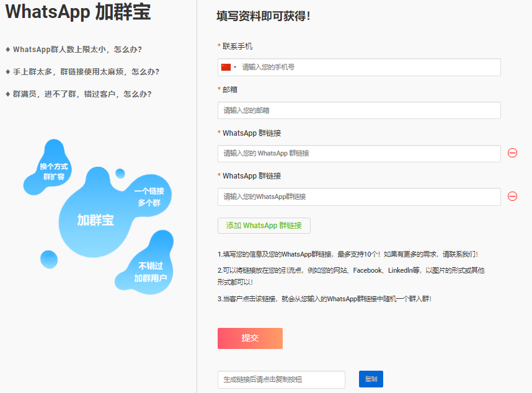532x393 pixels.
Task: Click the WhatsApp 加群宝 page title
Action: pos(78,12)
